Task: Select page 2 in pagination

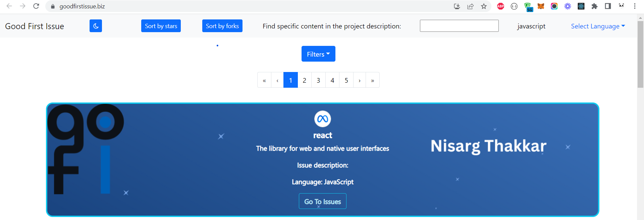Action: (x=305, y=80)
